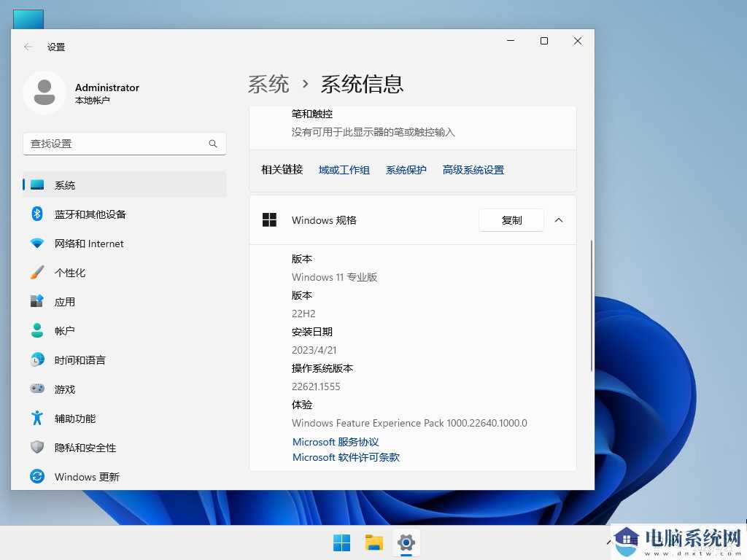Open Microsoft 软件许可条款 link
747x560 pixels.
(x=346, y=457)
